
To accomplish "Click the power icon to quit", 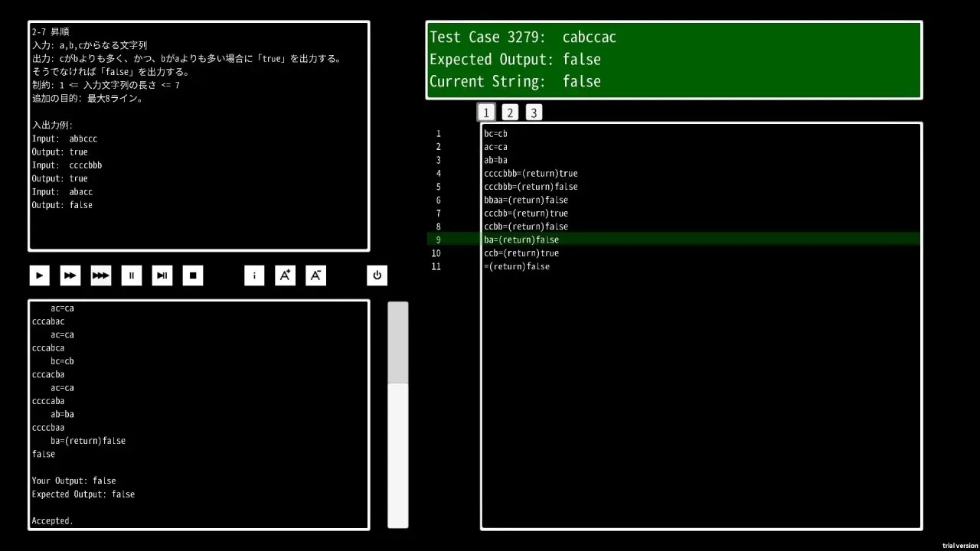I will click(x=377, y=275).
